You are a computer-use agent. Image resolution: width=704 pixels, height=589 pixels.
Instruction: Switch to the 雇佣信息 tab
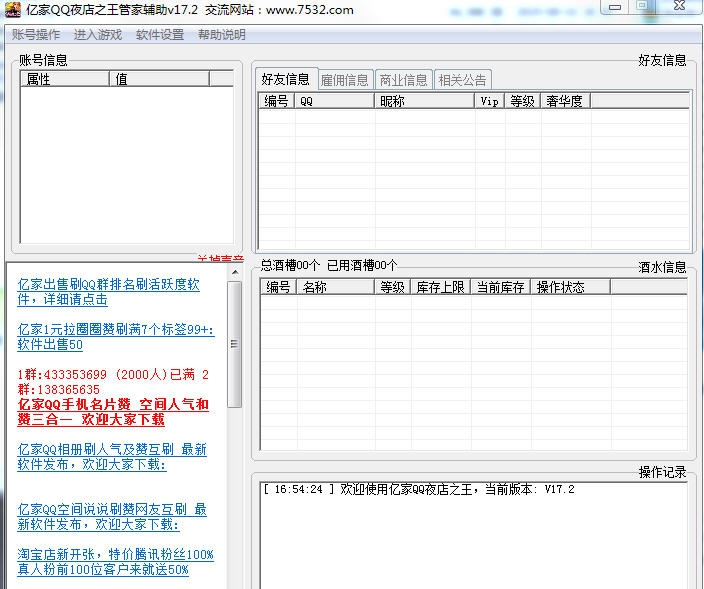[x=345, y=80]
